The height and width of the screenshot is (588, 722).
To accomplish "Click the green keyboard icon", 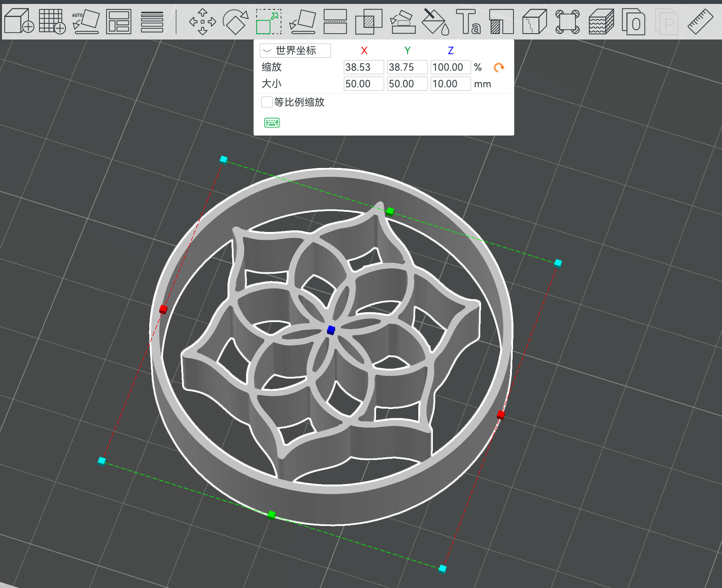I will [x=272, y=122].
